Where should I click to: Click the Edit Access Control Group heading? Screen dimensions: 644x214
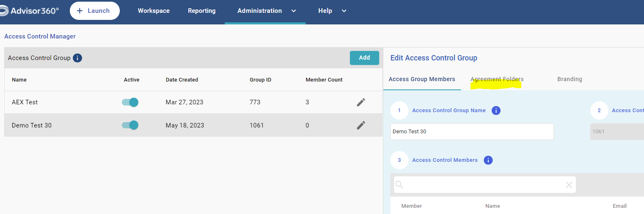pyautogui.click(x=434, y=58)
